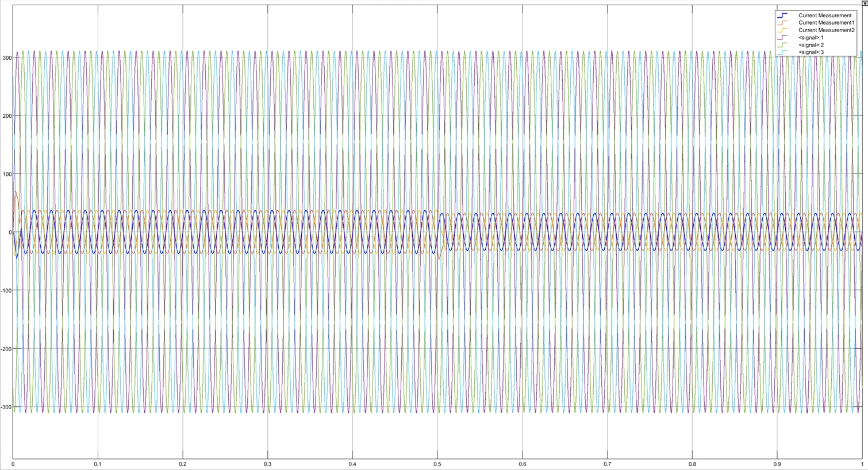Image resolution: width=868 pixels, height=470 pixels.
Task: Click purple line marker for <signal>:1
Action: (782, 37)
